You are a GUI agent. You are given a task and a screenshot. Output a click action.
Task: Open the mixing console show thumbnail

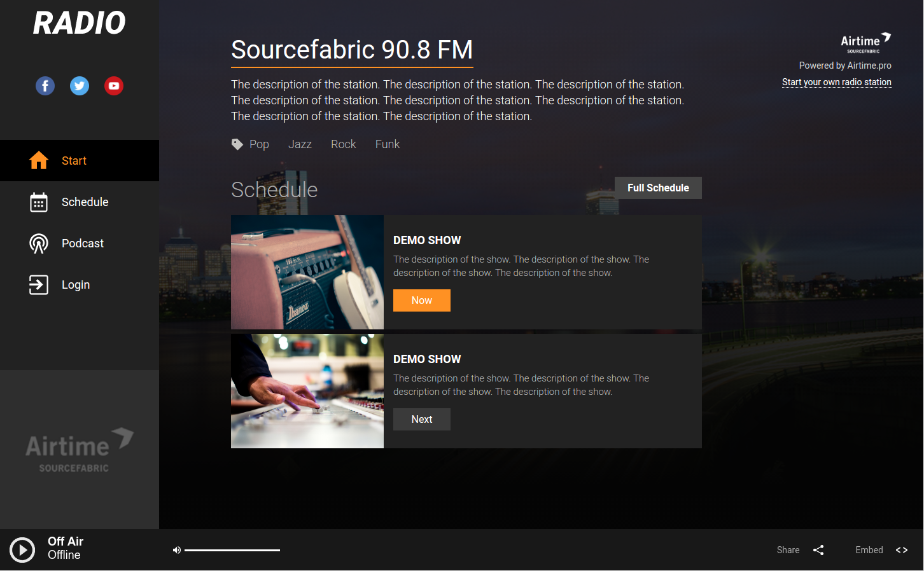[307, 391]
